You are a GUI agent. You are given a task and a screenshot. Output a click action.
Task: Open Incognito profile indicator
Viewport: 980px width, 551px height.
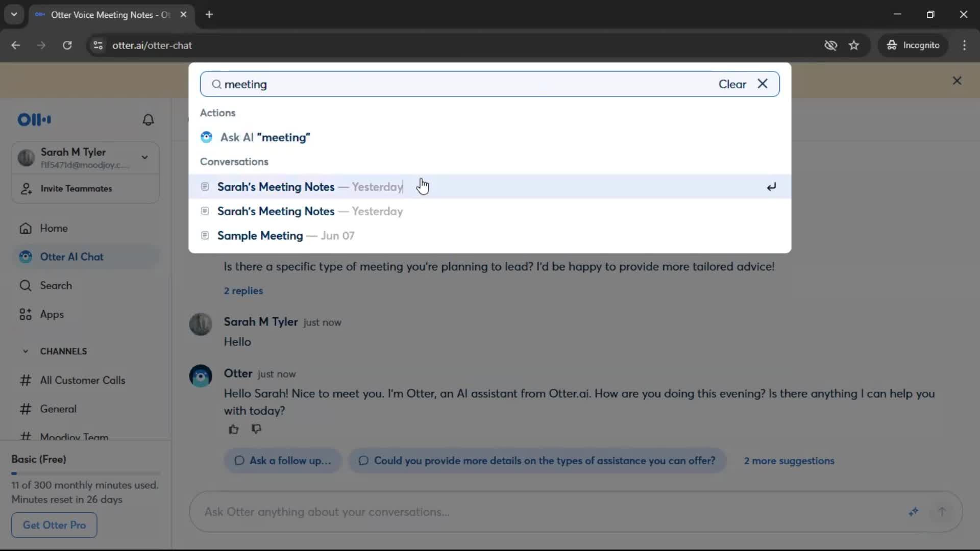click(913, 45)
